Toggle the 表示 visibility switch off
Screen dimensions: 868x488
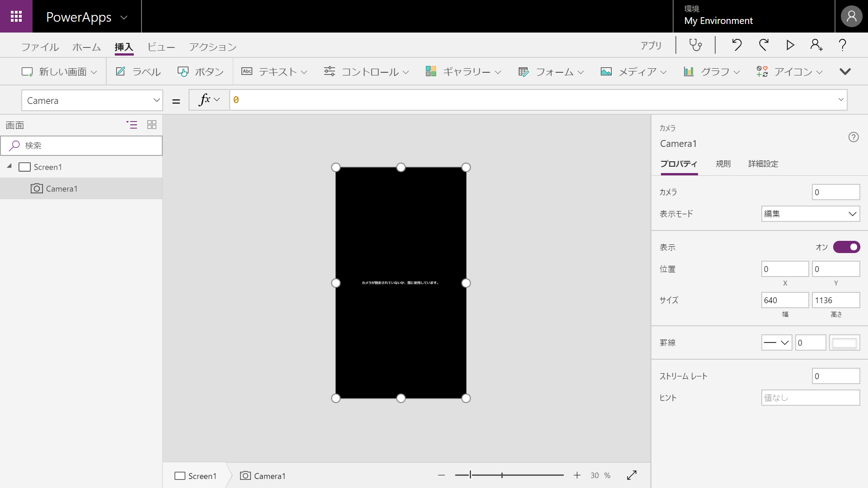pos(846,247)
